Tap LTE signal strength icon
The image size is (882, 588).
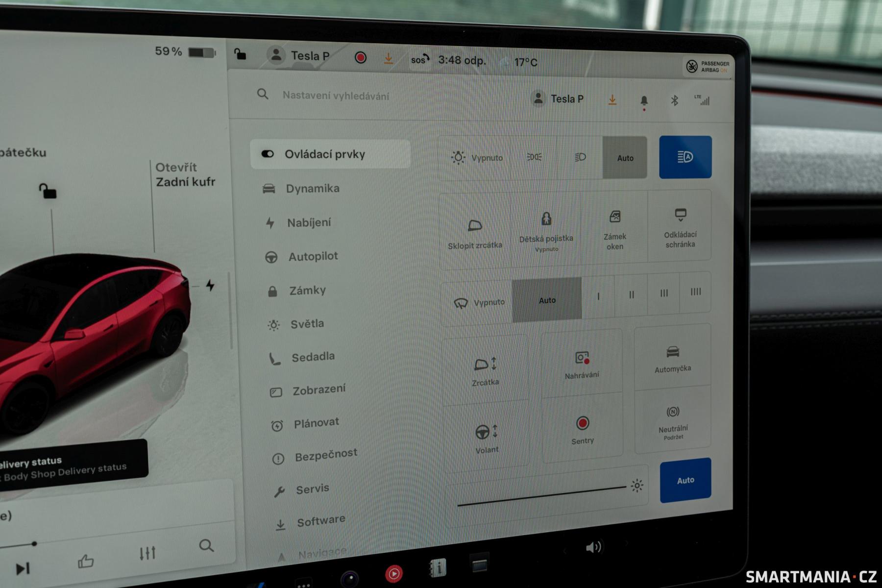point(702,99)
